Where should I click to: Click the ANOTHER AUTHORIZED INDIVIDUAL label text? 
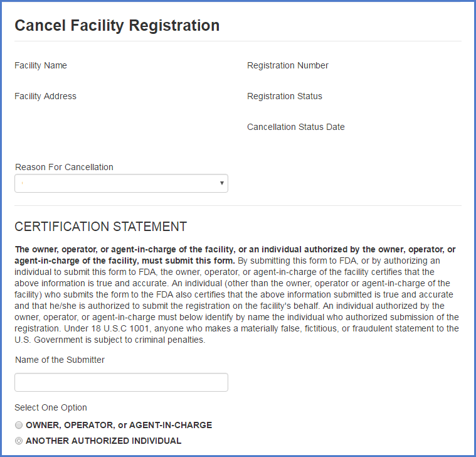point(103,441)
